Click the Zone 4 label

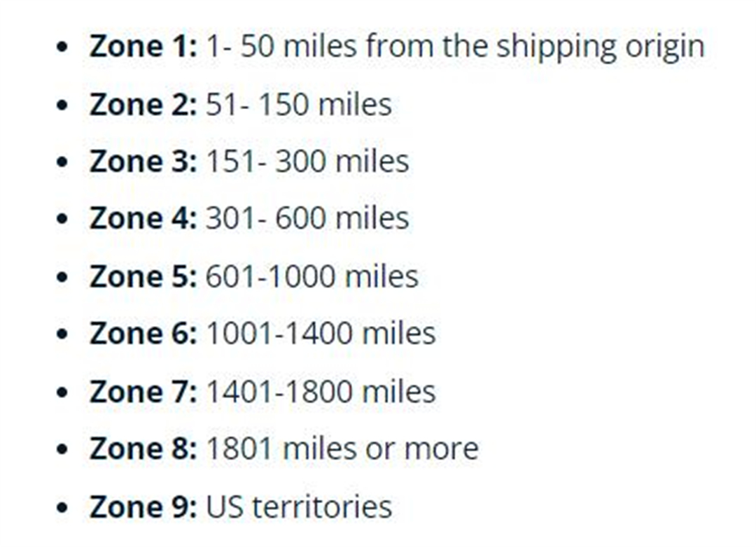[x=143, y=218]
